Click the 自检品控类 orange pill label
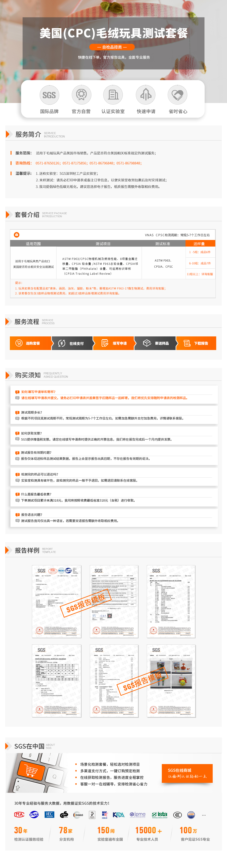 (x=112, y=47)
